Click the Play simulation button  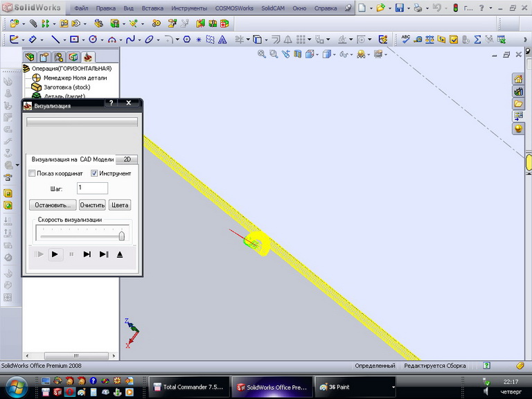click(x=55, y=254)
